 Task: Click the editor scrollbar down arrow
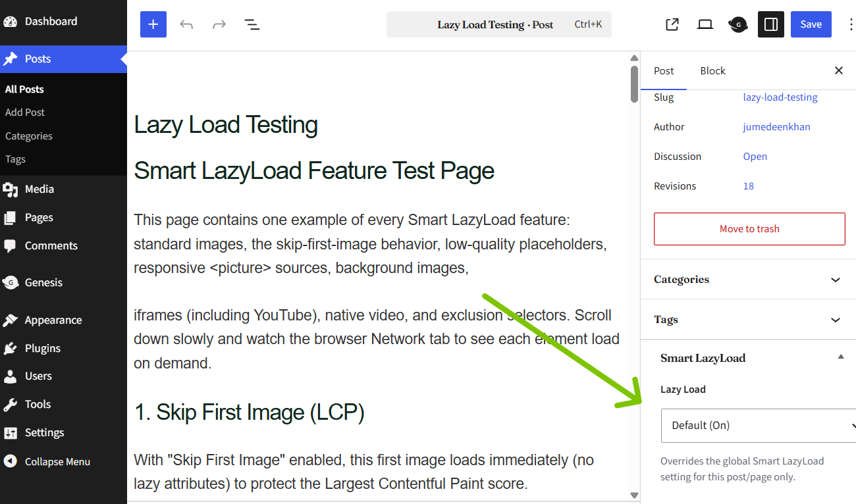point(635,495)
